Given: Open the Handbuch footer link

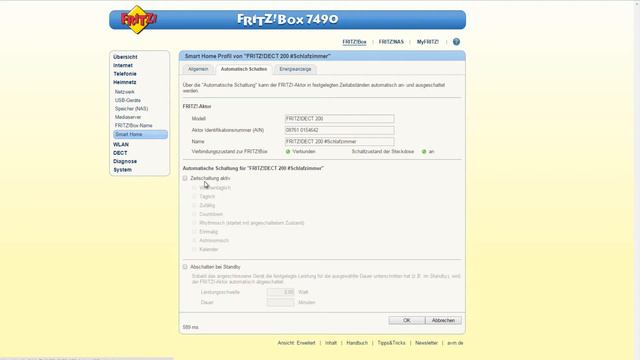Looking at the screenshot, I should (357, 343).
